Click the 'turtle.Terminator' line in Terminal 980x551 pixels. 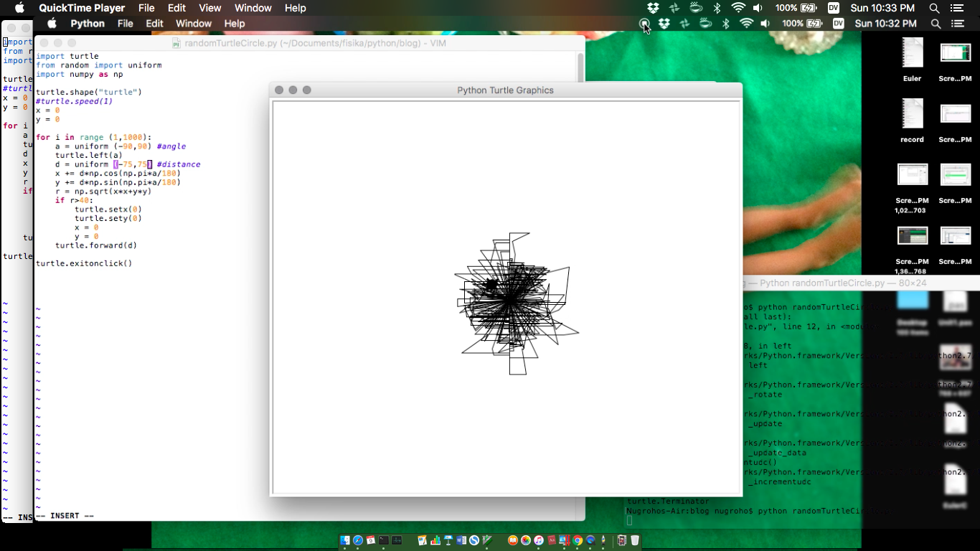click(x=668, y=501)
